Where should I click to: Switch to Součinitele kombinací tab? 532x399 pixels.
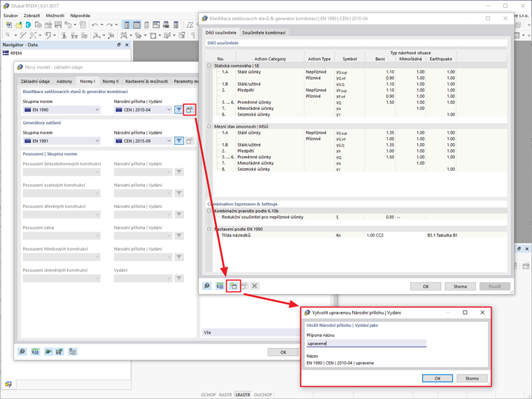[264, 33]
